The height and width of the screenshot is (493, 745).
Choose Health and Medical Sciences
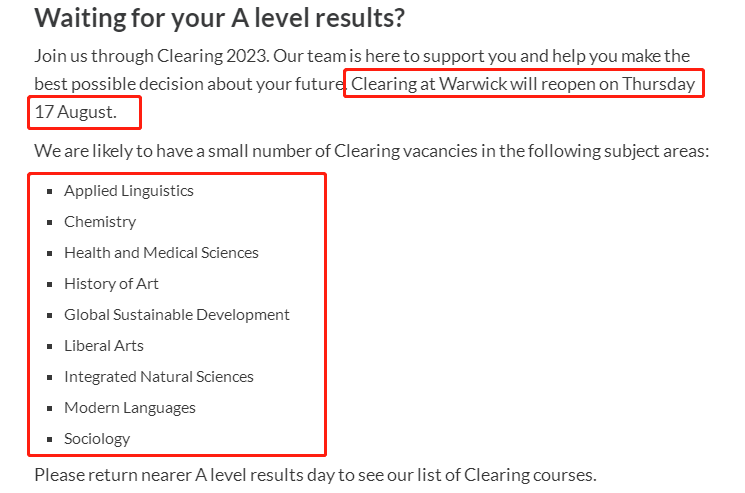coord(161,253)
